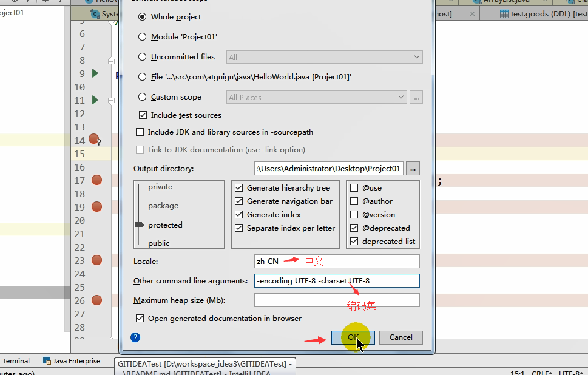
Task: Enable the @version tag checkbox
Action: [x=354, y=214]
